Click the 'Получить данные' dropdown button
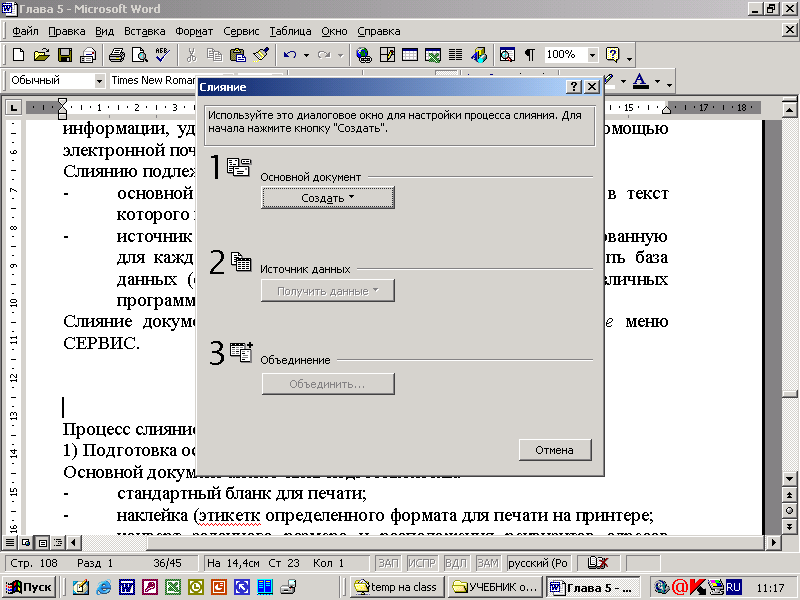Viewport: 800px width, 600px height. 328,291
